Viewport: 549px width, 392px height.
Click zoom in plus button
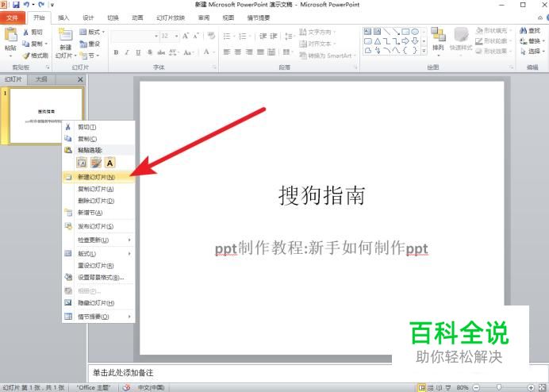pos(531,387)
